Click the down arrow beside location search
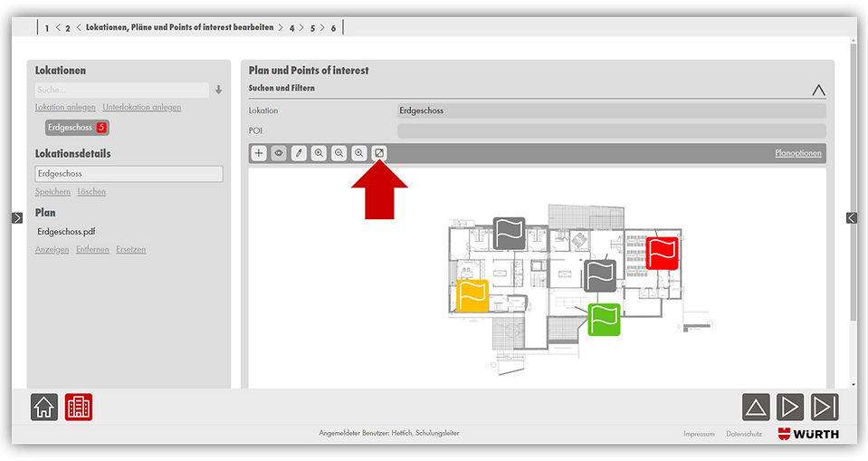 click(219, 90)
